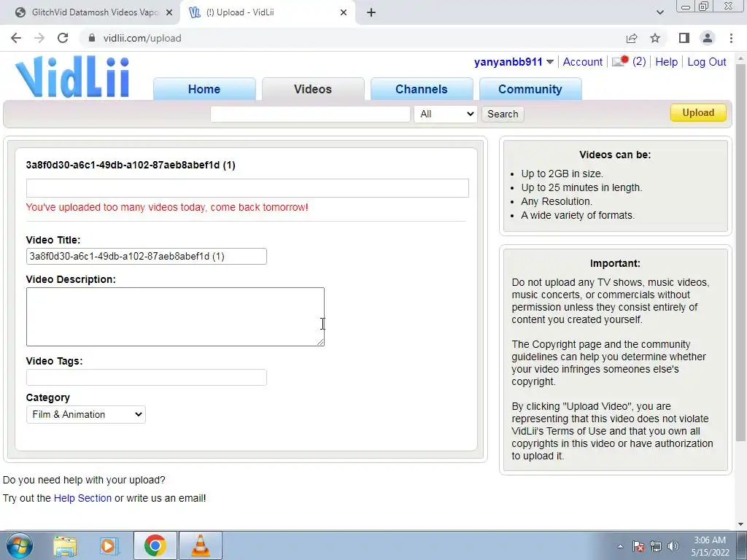Close the GlitchVid Datamosh tab
This screenshot has height=560, width=747.
(169, 13)
